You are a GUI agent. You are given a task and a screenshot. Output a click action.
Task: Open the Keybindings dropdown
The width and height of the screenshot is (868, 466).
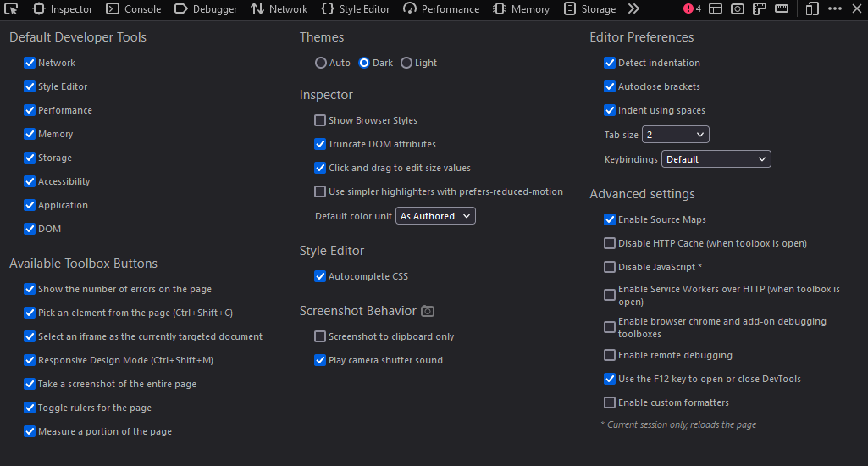tap(716, 159)
